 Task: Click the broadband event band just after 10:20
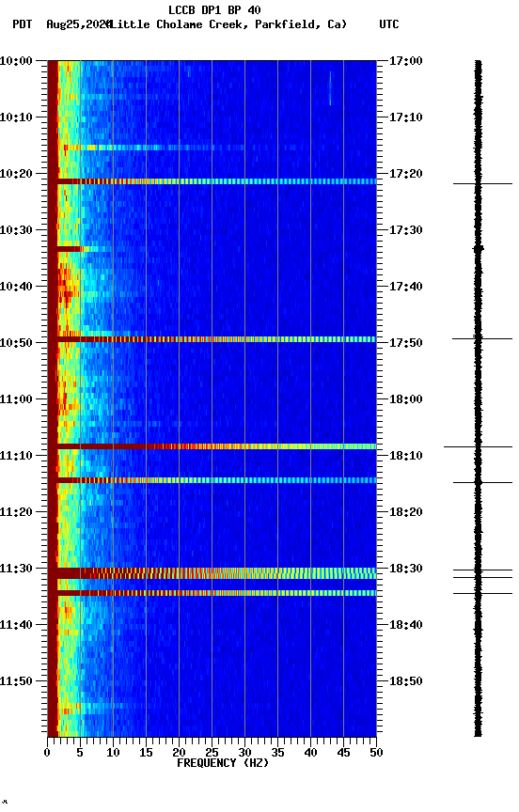(x=212, y=181)
